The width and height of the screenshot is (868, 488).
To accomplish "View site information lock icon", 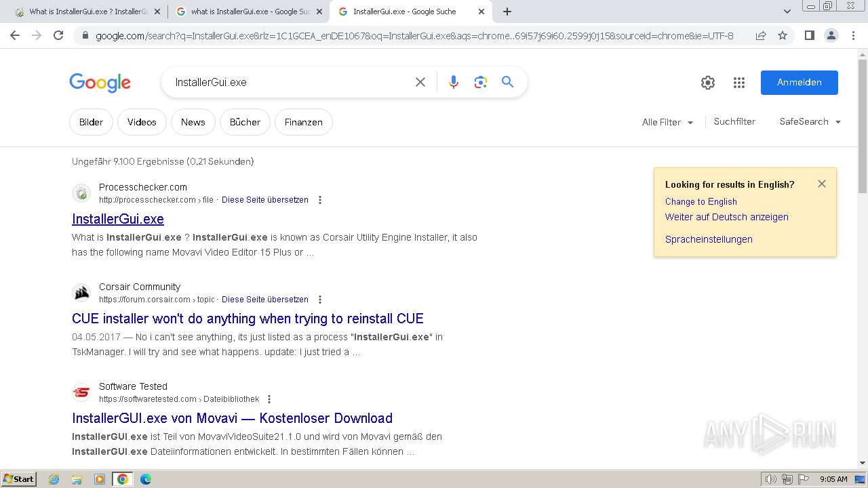I will [x=85, y=36].
